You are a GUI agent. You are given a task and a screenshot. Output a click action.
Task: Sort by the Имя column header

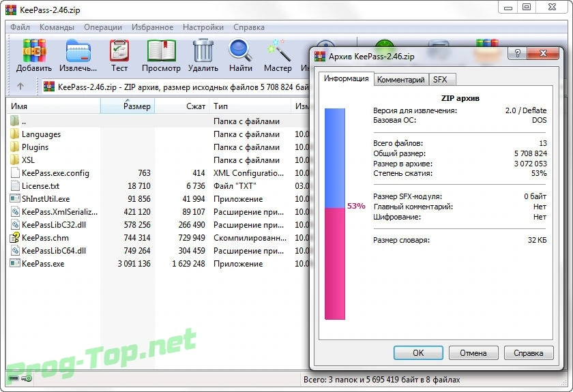point(53,106)
